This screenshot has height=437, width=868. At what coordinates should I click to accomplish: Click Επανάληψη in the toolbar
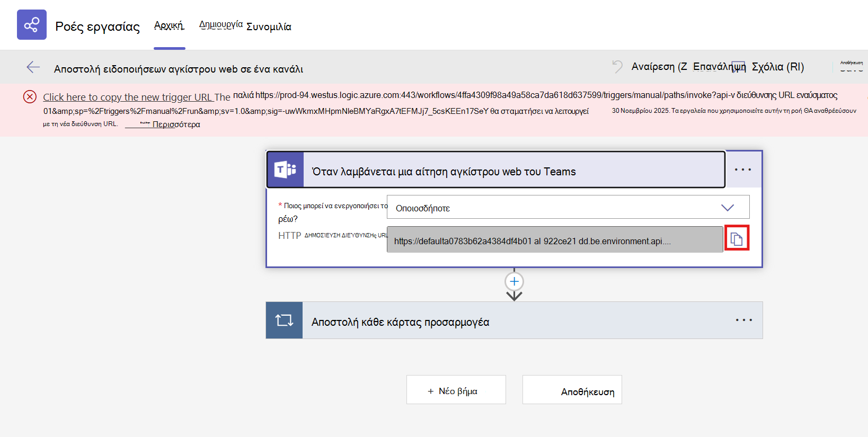pos(719,66)
